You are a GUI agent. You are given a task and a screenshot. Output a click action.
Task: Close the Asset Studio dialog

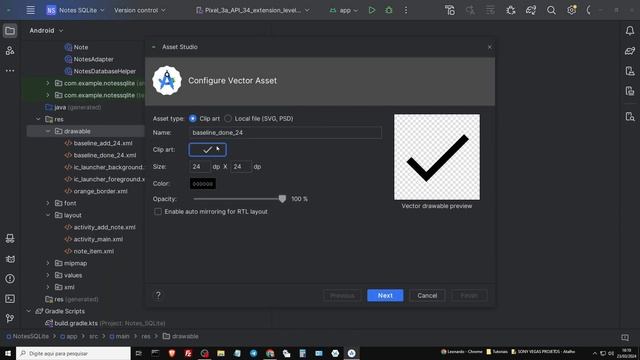coord(489,47)
